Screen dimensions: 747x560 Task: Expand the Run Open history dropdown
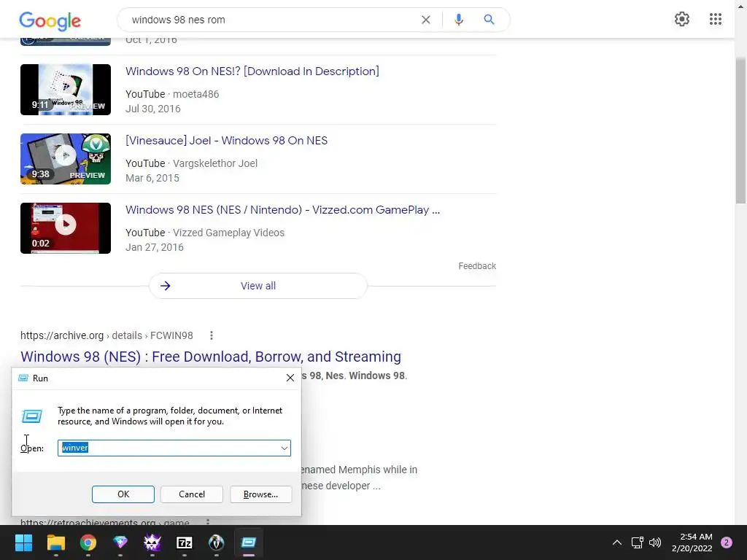[284, 448]
